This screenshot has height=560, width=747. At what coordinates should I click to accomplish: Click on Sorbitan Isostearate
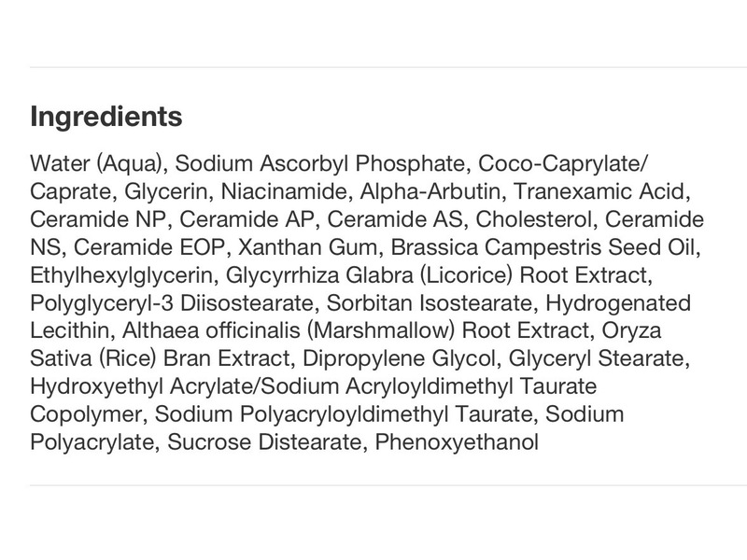point(429,303)
